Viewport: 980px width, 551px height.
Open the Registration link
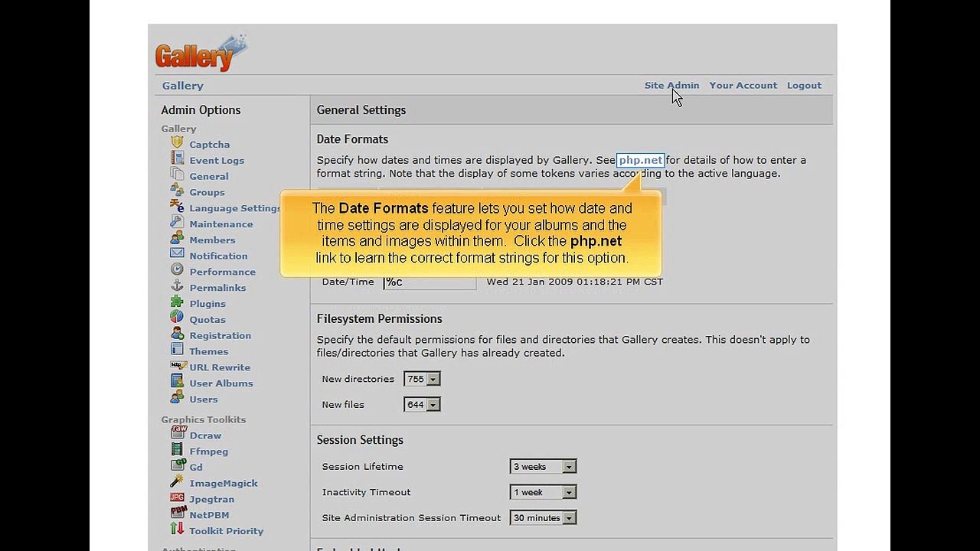[x=220, y=336]
